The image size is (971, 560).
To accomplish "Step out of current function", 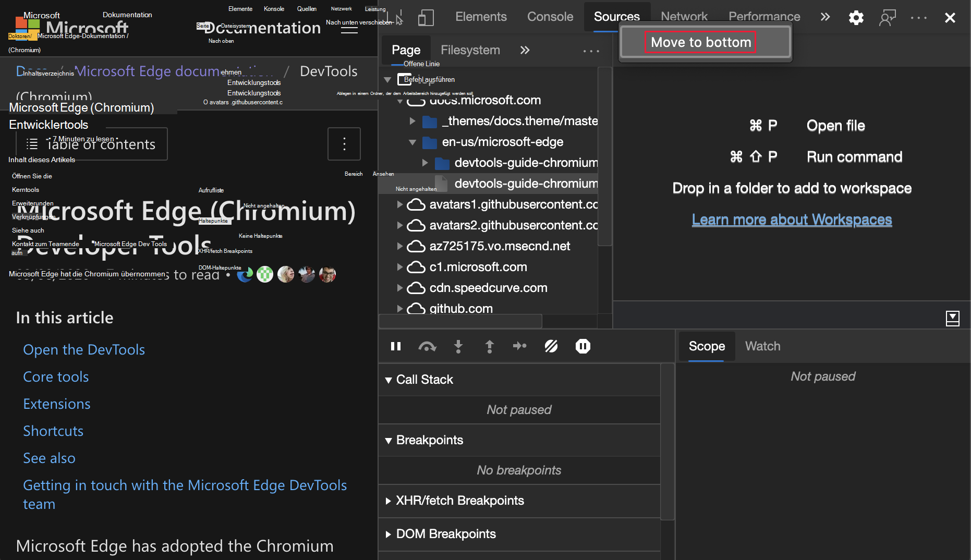I will pyautogui.click(x=489, y=346).
